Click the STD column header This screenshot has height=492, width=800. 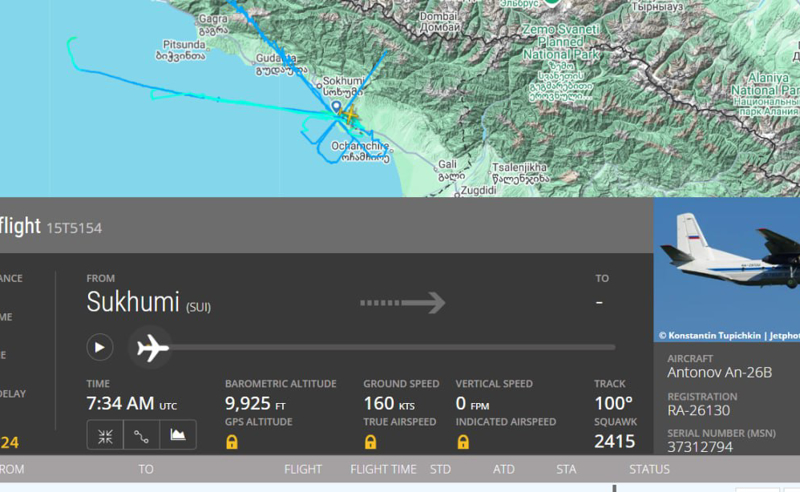click(440, 469)
